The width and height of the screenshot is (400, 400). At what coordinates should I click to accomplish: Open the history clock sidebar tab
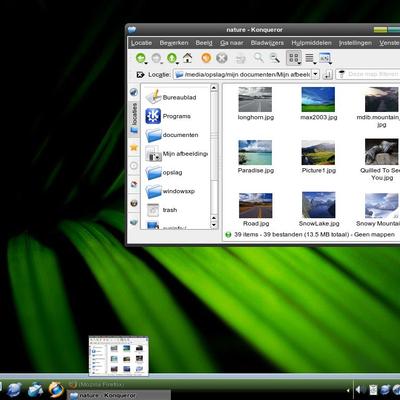coord(134,166)
